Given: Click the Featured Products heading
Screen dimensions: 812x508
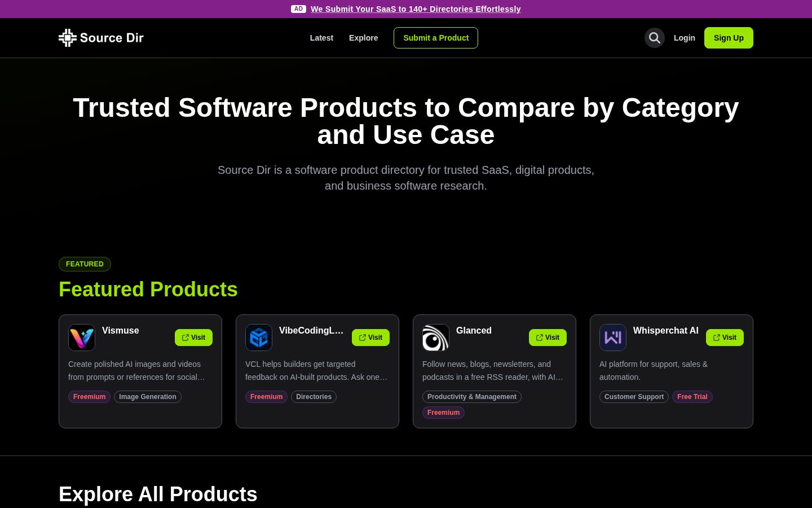Looking at the screenshot, I should pos(148,290).
